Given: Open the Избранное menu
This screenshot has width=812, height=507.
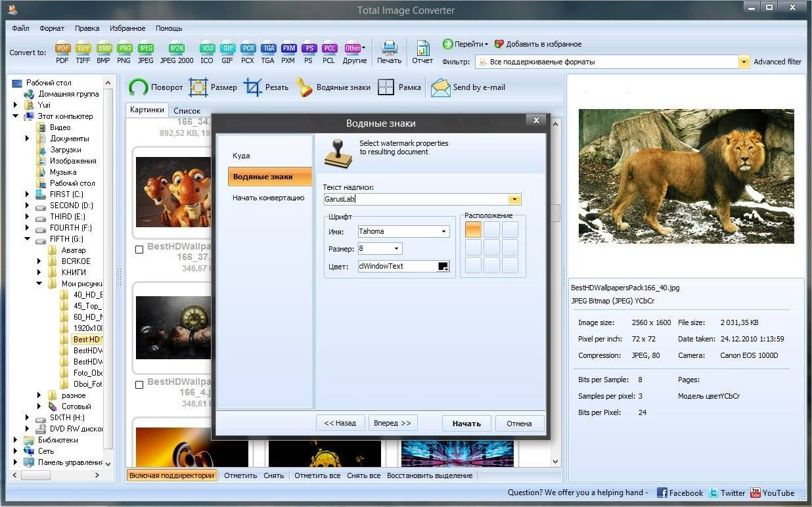Looking at the screenshot, I should coord(127,28).
